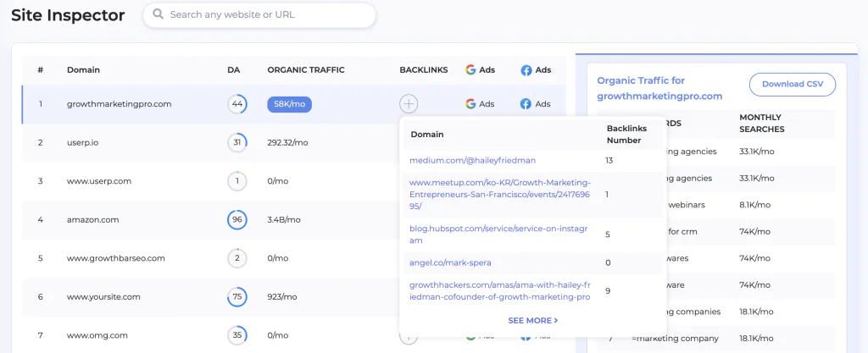
Task: Open angel.co/mark-spera link
Action: pos(450,262)
